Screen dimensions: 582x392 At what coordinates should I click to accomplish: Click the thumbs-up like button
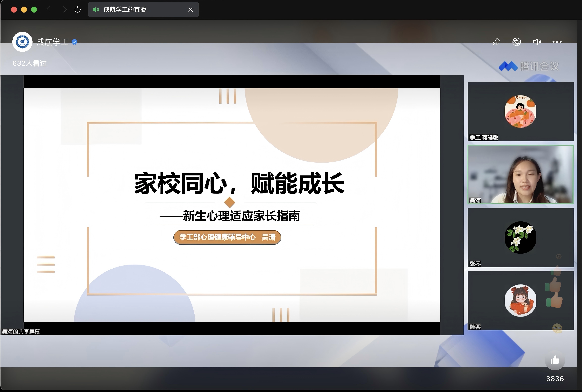tap(555, 361)
